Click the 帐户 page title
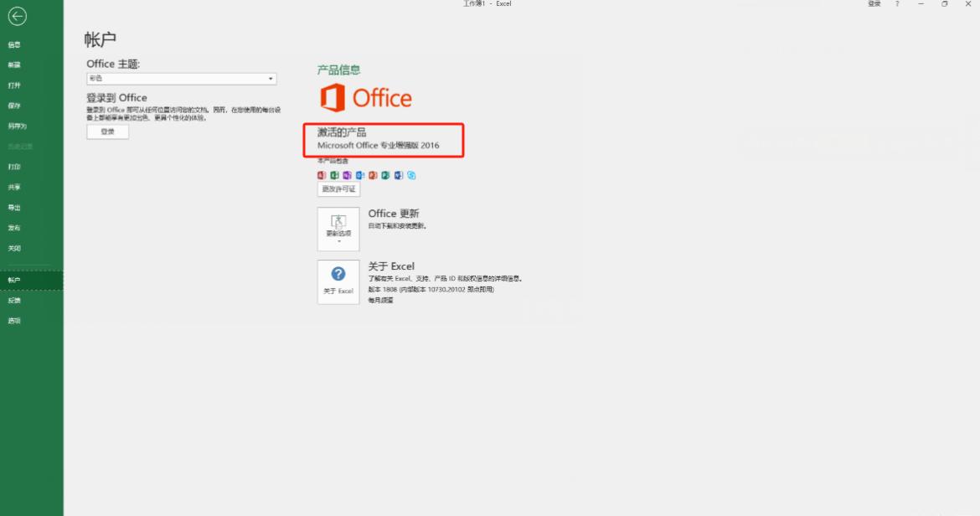This screenshot has width=980, height=516. (x=100, y=40)
